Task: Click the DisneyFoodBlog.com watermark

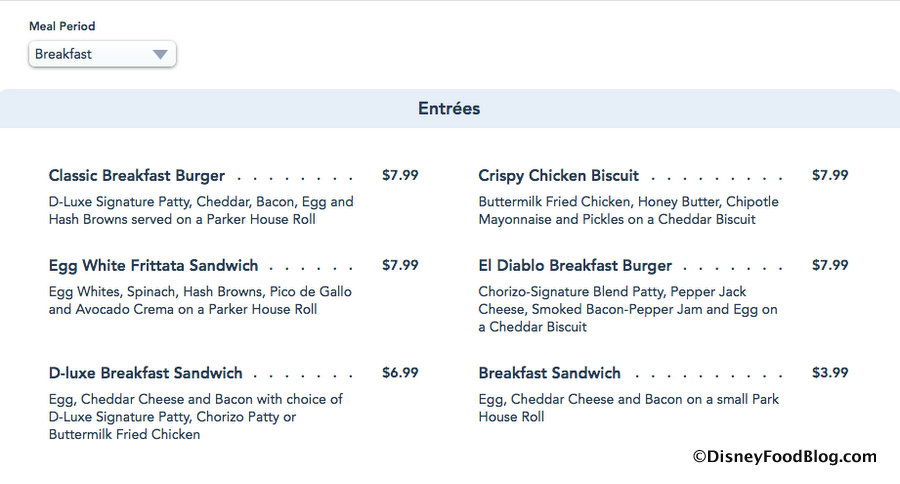Action: pyautogui.click(x=784, y=457)
